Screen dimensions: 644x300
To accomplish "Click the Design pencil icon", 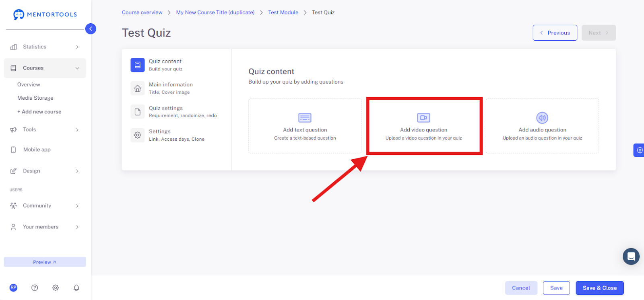I will [x=13, y=171].
